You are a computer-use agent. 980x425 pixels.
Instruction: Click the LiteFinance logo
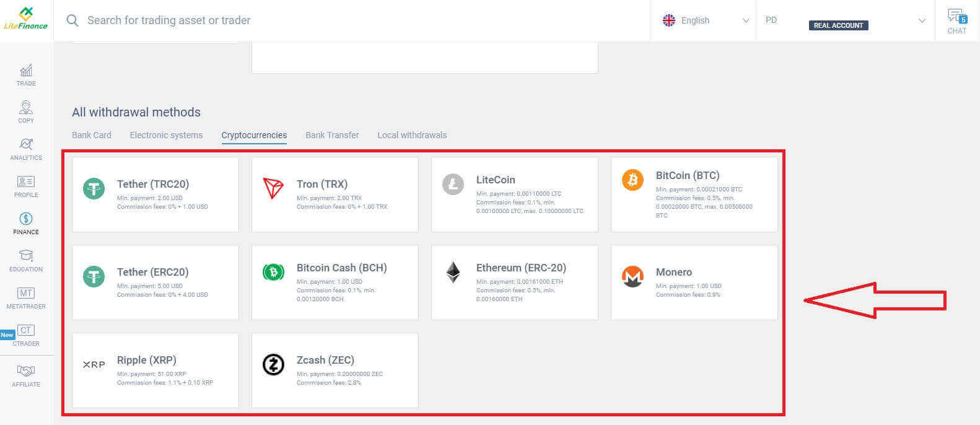pyautogui.click(x=25, y=19)
